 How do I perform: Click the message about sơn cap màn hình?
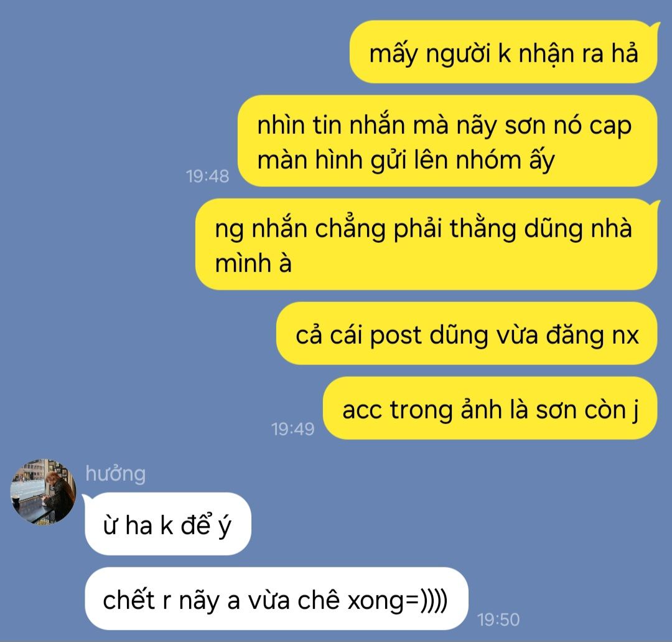pos(447,141)
